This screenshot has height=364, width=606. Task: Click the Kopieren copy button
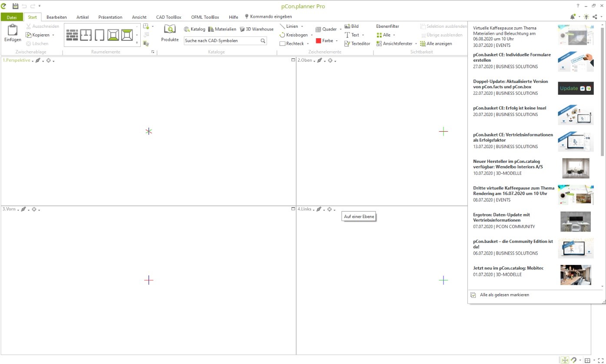[37, 35]
